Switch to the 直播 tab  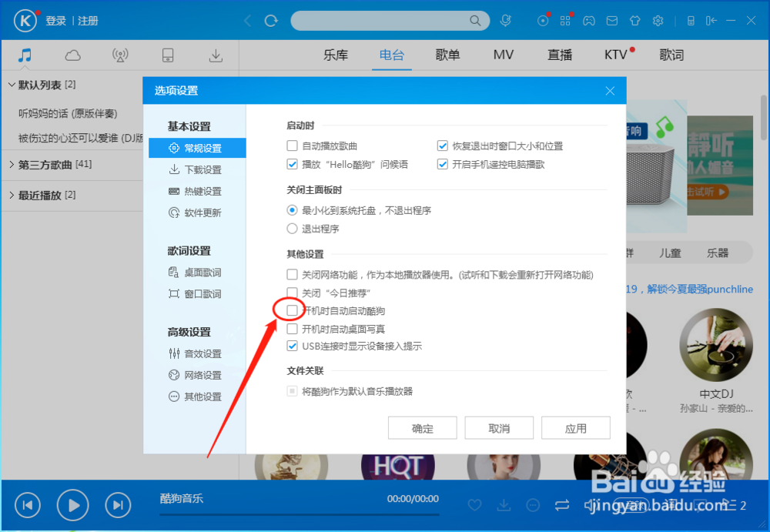coord(559,55)
